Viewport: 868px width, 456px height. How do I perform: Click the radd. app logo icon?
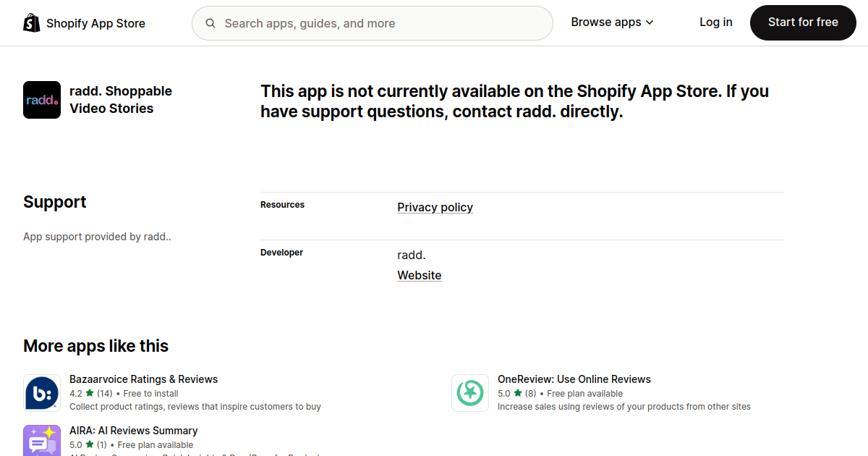coord(42,100)
